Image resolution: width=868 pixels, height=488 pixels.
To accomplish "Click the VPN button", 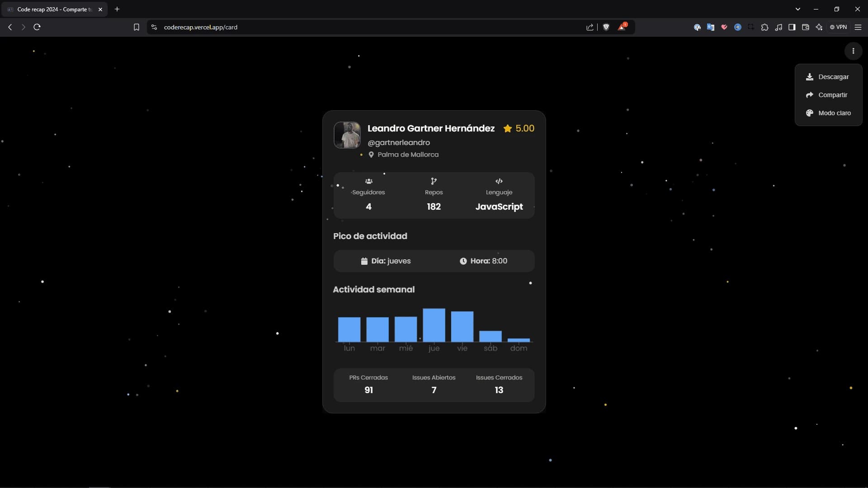I will pyautogui.click(x=839, y=27).
